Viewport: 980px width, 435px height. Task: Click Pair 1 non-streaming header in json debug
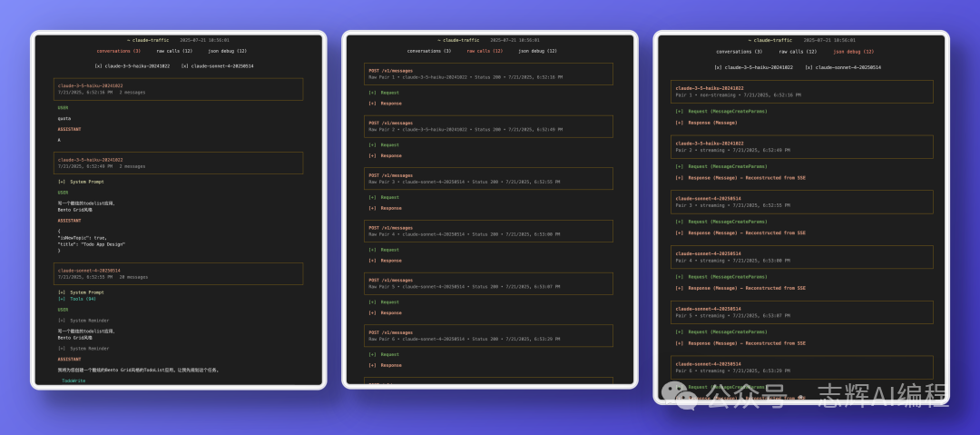point(802,92)
